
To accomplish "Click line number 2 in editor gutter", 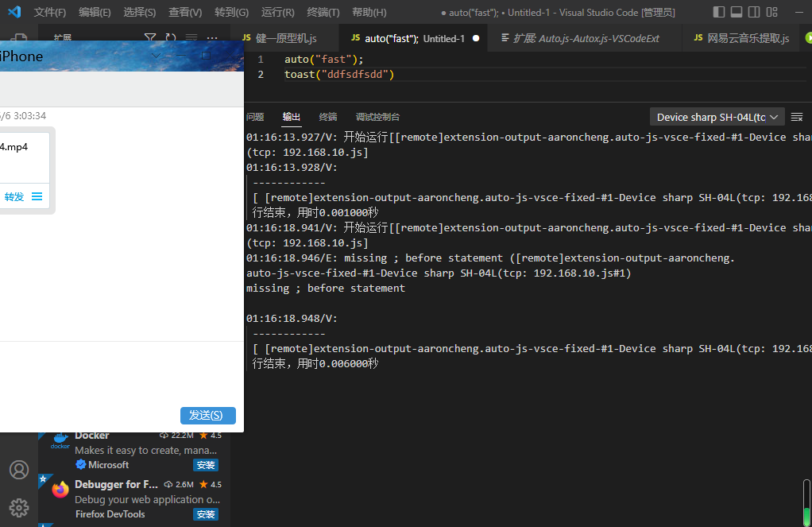I will [x=261, y=74].
